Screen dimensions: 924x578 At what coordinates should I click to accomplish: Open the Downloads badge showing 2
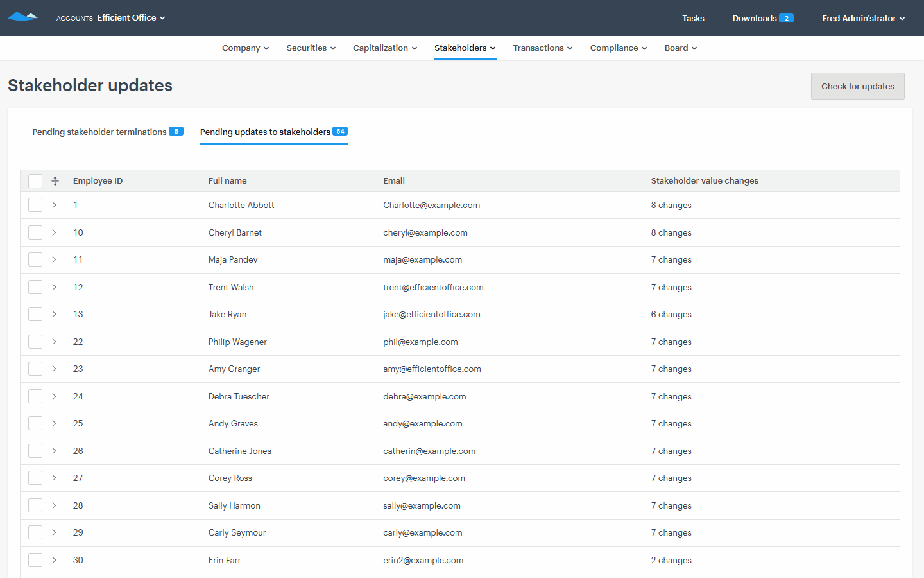786,18
